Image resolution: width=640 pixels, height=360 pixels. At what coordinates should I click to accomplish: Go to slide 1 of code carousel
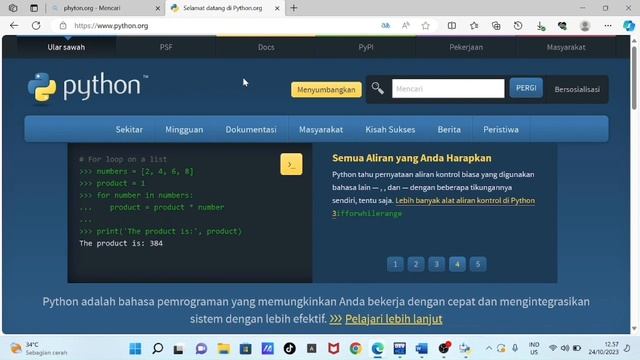[x=395, y=264]
